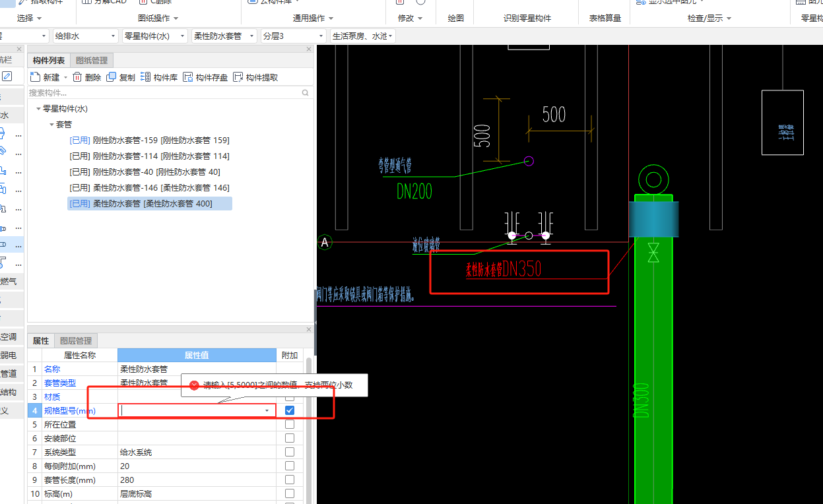Expand the 新建 button dropdown arrow
This screenshot has height=504, width=823.
(64, 78)
